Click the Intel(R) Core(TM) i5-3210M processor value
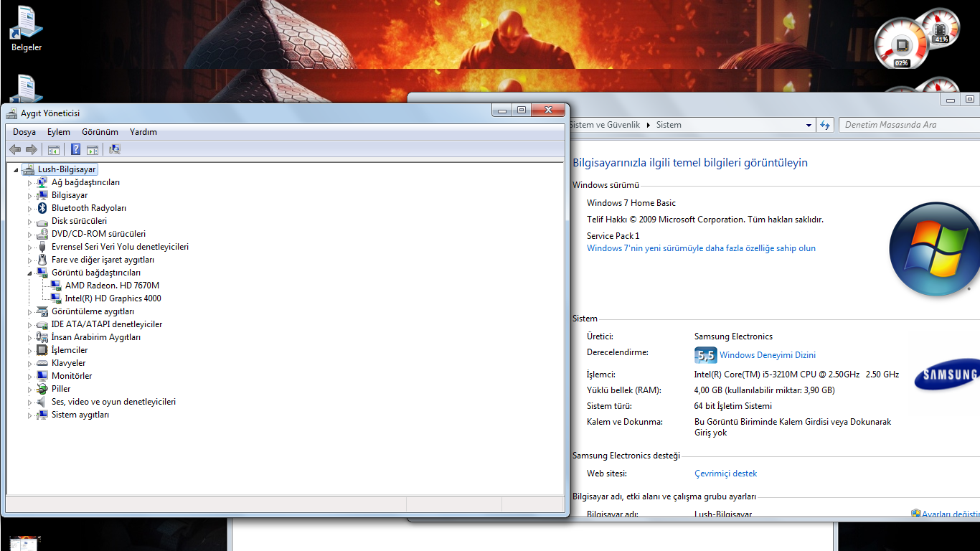Image resolution: width=980 pixels, height=551 pixels. pyautogui.click(x=796, y=375)
